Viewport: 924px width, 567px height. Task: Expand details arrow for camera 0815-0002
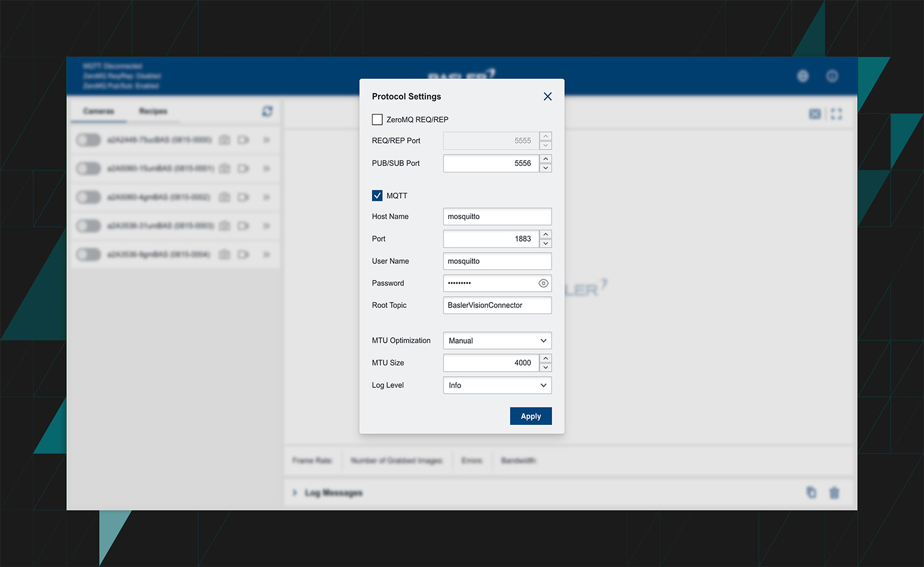tap(266, 197)
